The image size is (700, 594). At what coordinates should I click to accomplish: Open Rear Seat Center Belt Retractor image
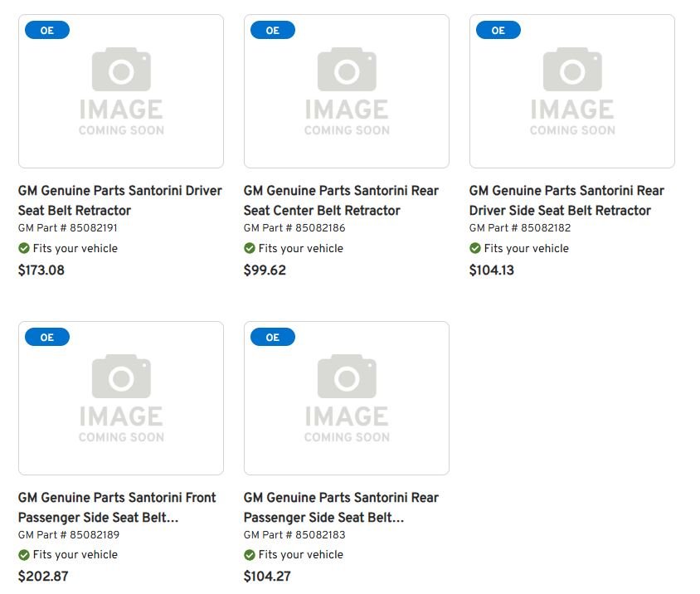point(347,91)
